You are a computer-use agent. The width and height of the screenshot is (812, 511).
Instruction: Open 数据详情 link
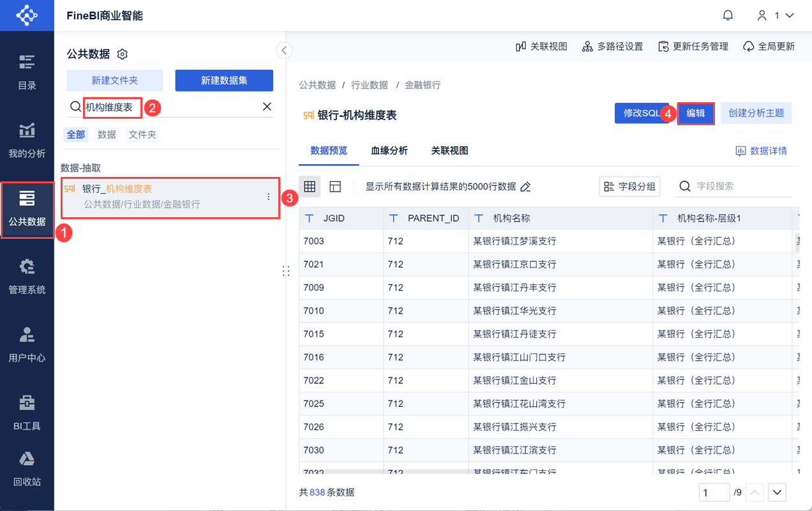[x=761, y=151]
